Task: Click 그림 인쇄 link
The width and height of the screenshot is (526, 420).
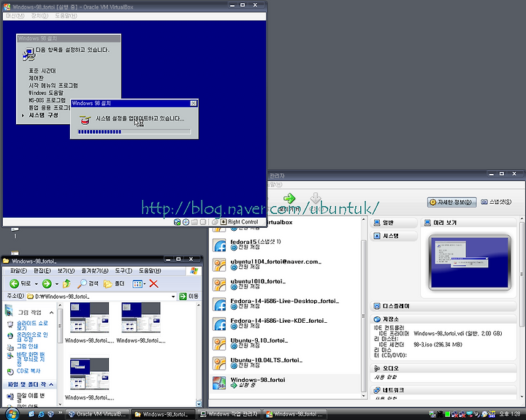Action: [27, 346]
